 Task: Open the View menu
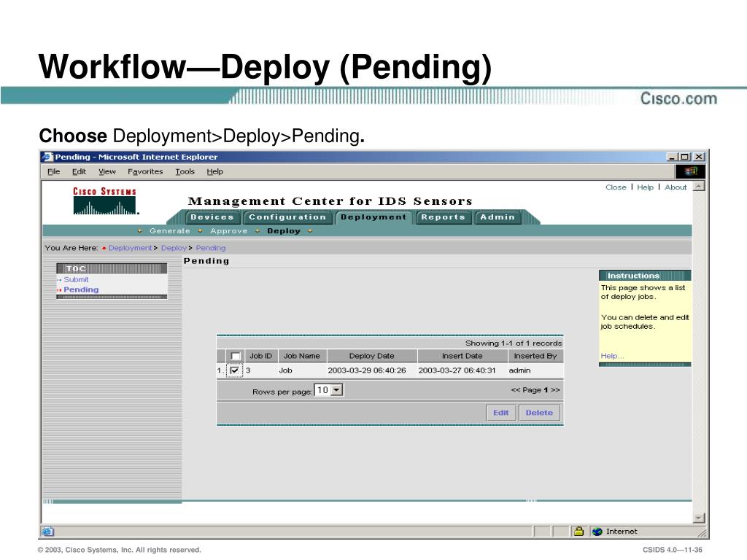(107, 171)
